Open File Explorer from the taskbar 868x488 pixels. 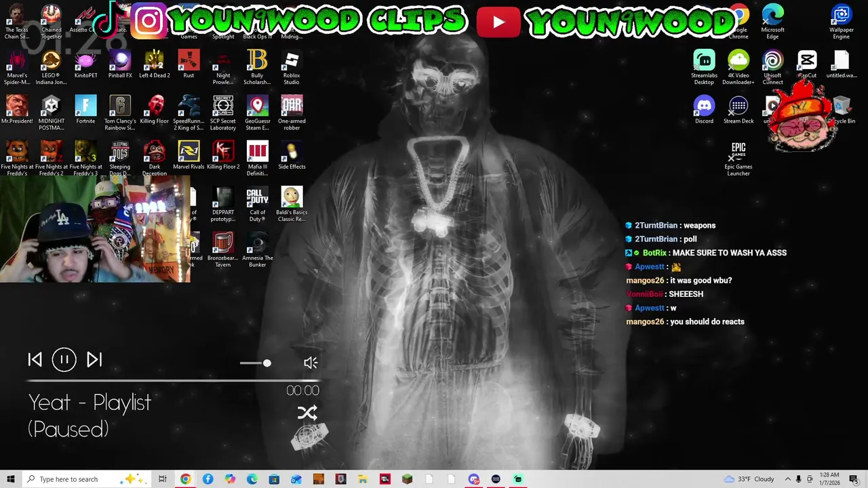coord(363,479)
